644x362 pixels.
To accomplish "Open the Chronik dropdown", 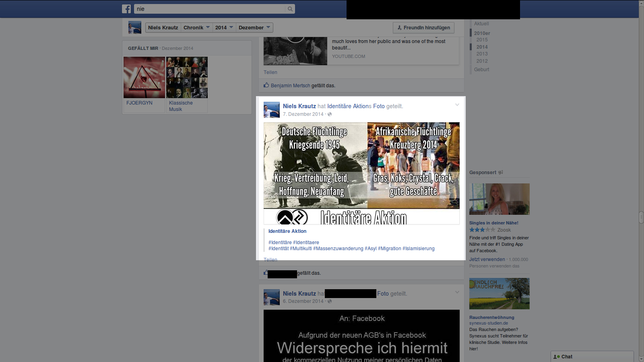I will 196,28.
